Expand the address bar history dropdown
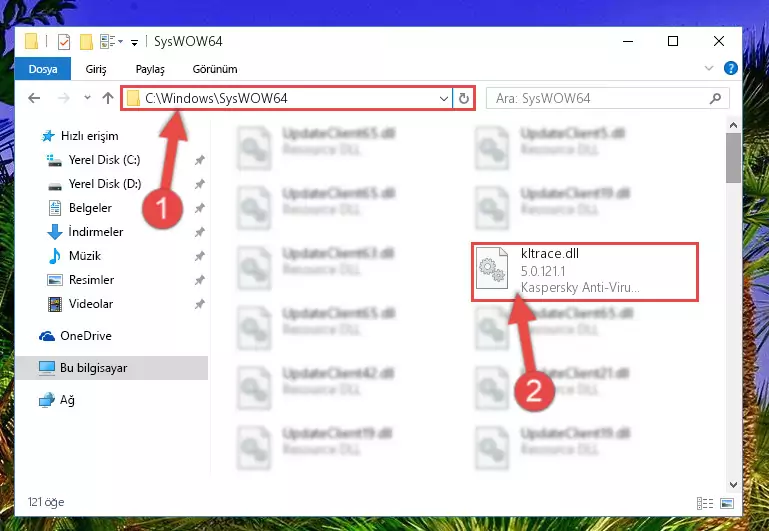Viewport: 769px width, 531px height. (444, 99)
